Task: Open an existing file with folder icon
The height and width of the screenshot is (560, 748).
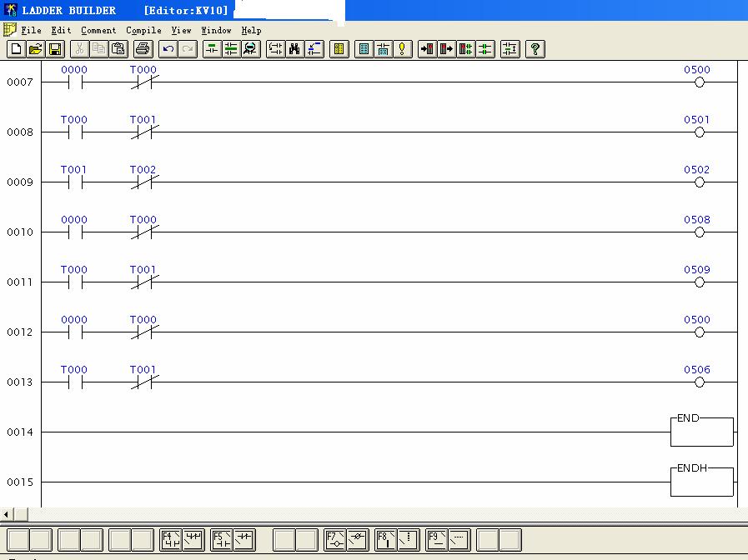Action: tap(36, 49)
